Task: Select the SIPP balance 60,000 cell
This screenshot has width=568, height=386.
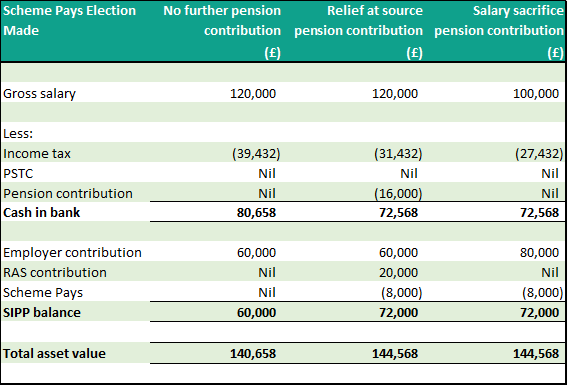Action: pos(256,312)
